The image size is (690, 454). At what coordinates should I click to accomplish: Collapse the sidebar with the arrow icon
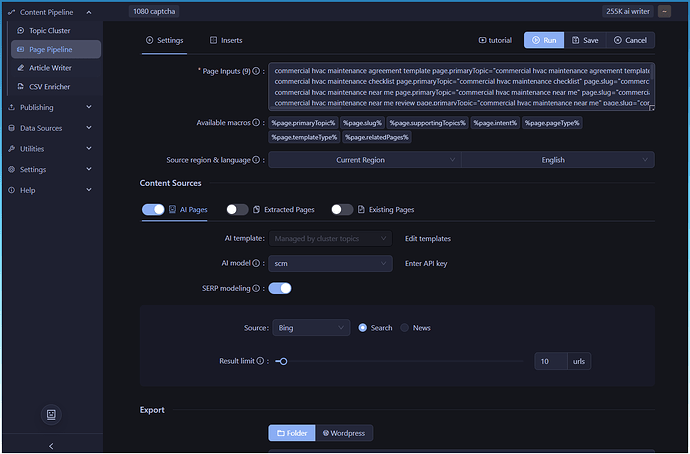[x=50, y=445]
